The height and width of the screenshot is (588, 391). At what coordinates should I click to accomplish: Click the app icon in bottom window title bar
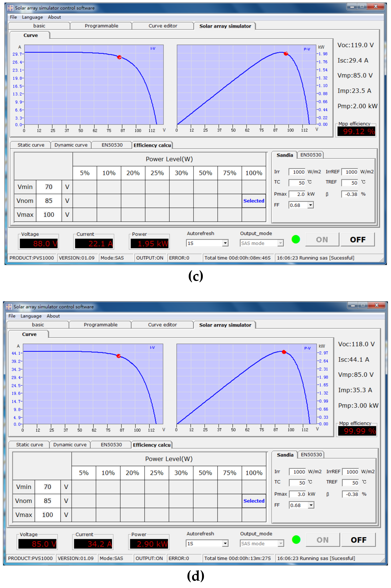coord(9,307)
